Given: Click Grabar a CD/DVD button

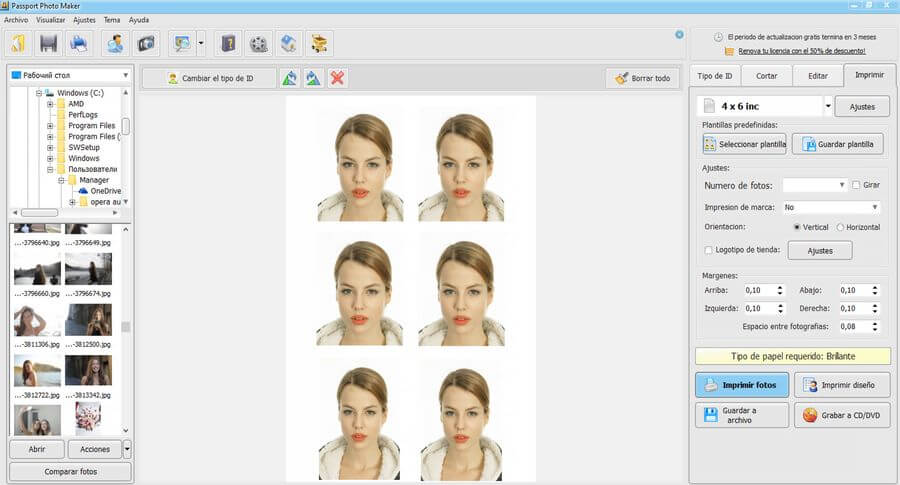Looking at the screenshot, I should click(842, 415).
